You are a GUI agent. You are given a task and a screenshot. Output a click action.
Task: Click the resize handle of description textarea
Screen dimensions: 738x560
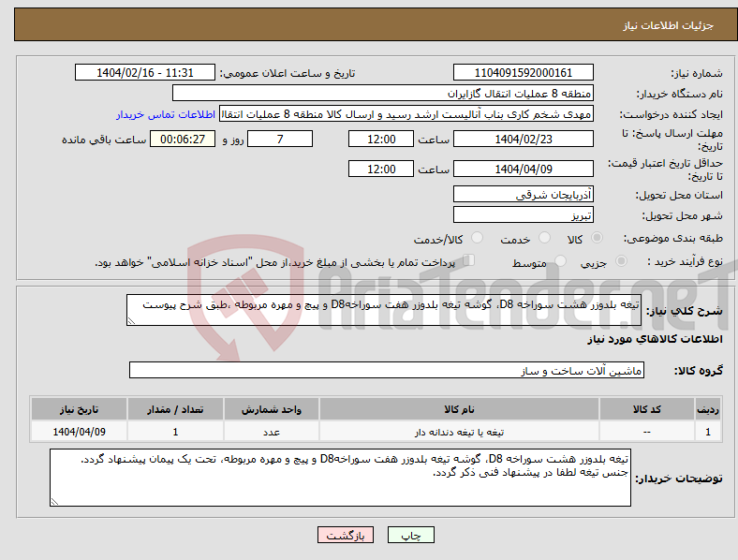pos(131,321)
